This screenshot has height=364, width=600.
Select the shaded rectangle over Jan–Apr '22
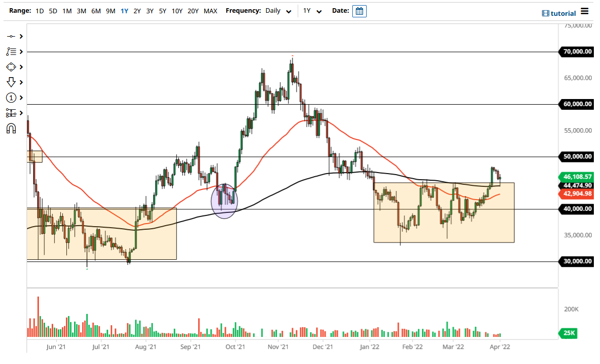point(444,212)
